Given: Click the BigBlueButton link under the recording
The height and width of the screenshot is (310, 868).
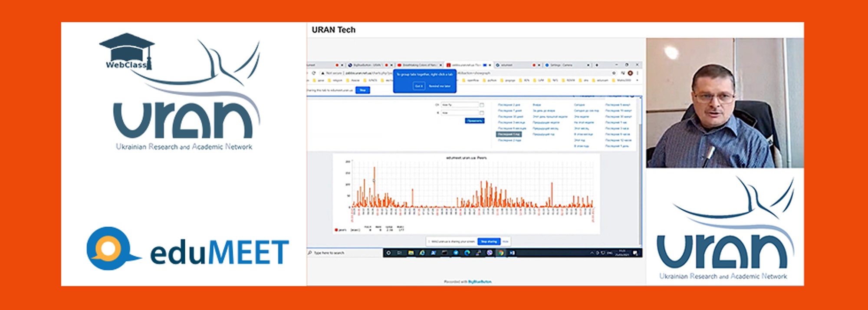Looking at the screenshot, I should click(x=480, y=282).
